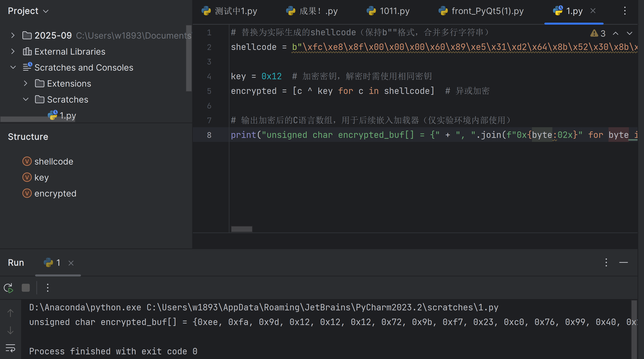Collapse Scratches and Consoles node
This screenshot has width=644, height=359.
coord(13,67)
